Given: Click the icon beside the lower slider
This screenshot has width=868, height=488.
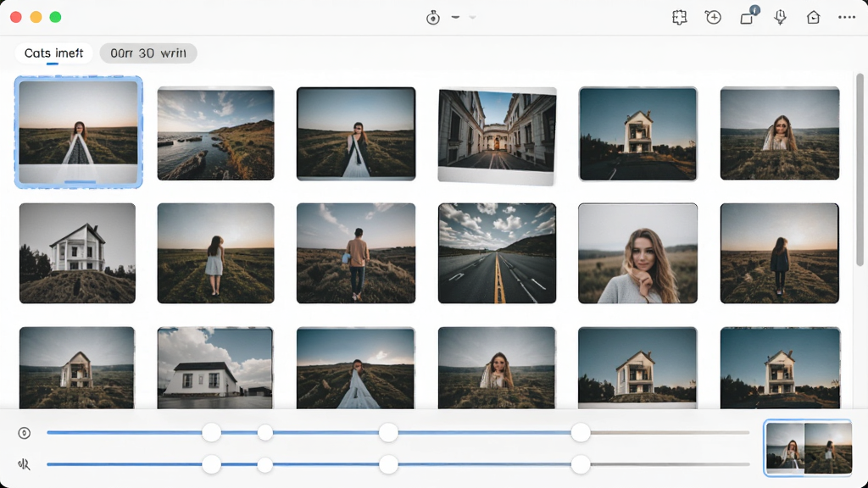Looking at the screenshot, I should coord(24,464).
